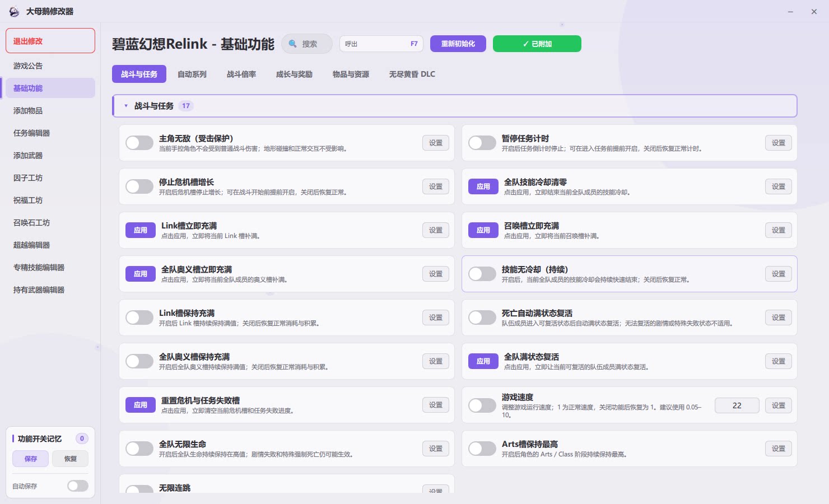Open 设置 for 全队技能冷却清零
Viewport: 829px width, 504px height.
pyautogui.click(x=779, y=186)
